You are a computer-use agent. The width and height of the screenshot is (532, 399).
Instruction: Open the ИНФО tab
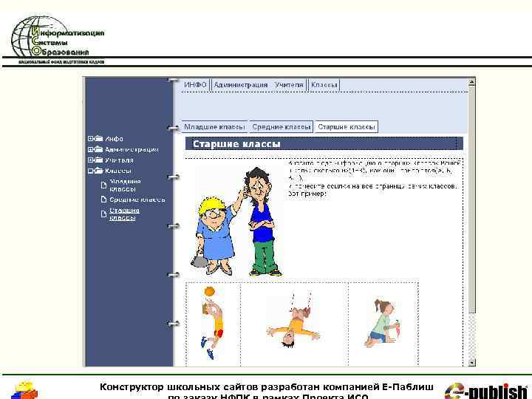[x=195, y=84]
